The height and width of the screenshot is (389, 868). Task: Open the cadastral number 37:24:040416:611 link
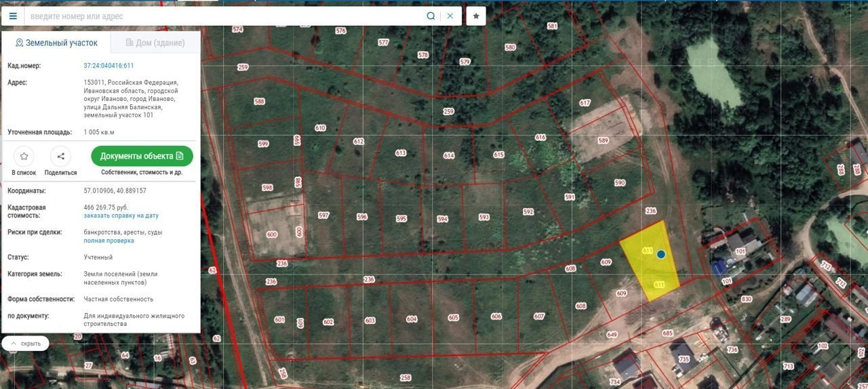[x=108, y=66]
